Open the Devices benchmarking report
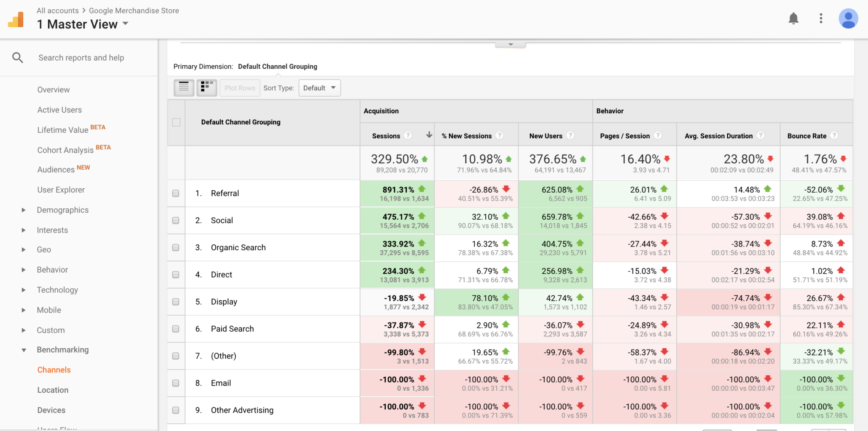Viewport: 868px width, 431px height. click(51, 410)
